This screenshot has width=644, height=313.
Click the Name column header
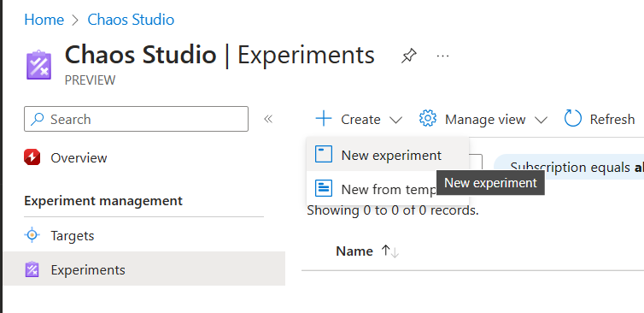[x=354, y=251]
